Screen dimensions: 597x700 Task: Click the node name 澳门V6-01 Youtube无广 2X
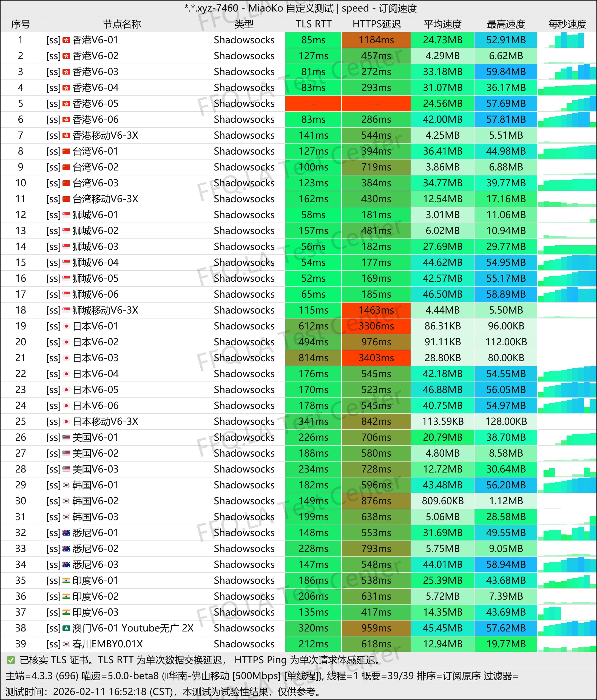click(133, 628)
